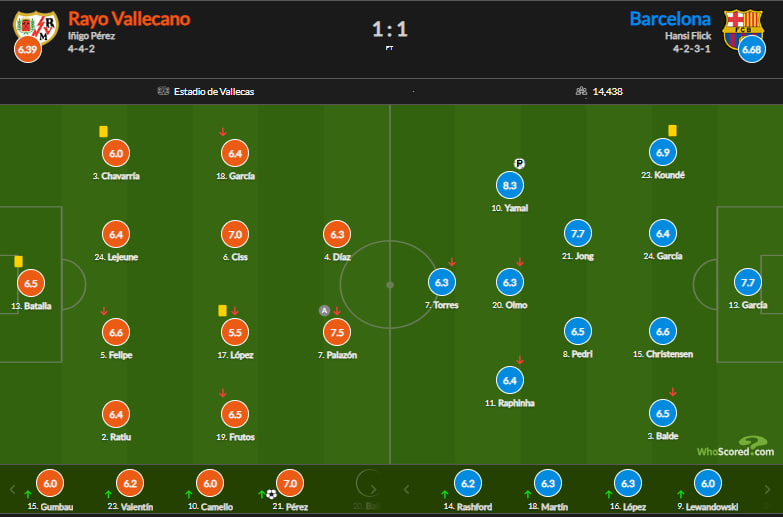This screenshot has width=783, height=517.
Task: Click the assist A badge on Palazón
Action: pyautogui.click(x=324, y=310)
